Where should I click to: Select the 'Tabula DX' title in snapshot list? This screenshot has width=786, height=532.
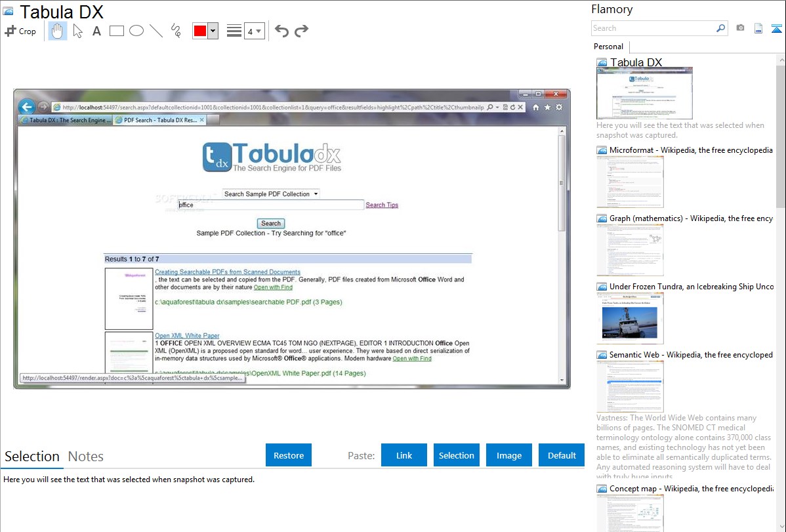tap(636, 62)
